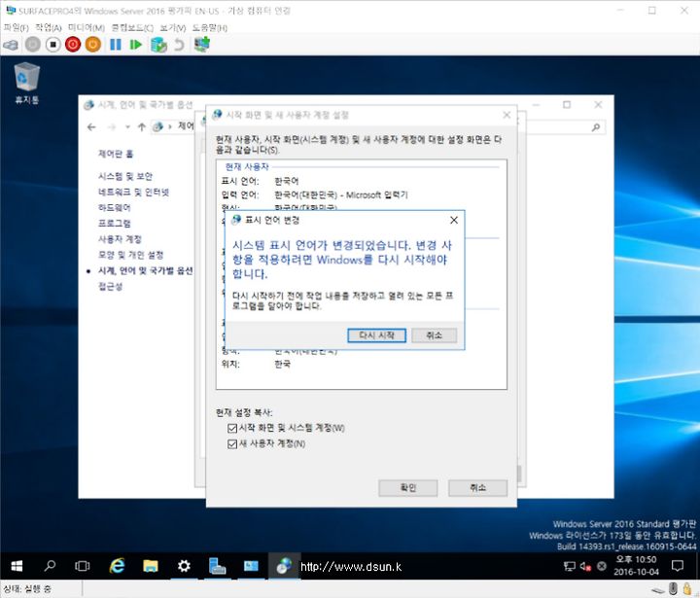
Task: Click the taskbar search icon
Action: 50,566
